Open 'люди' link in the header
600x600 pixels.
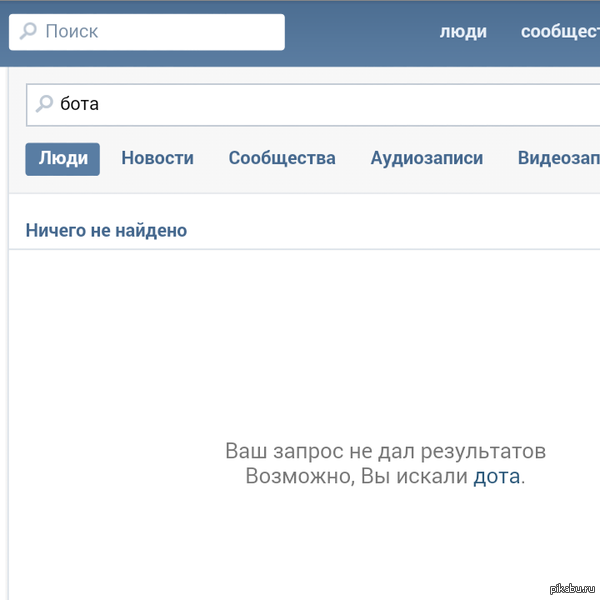click(463, 32)
